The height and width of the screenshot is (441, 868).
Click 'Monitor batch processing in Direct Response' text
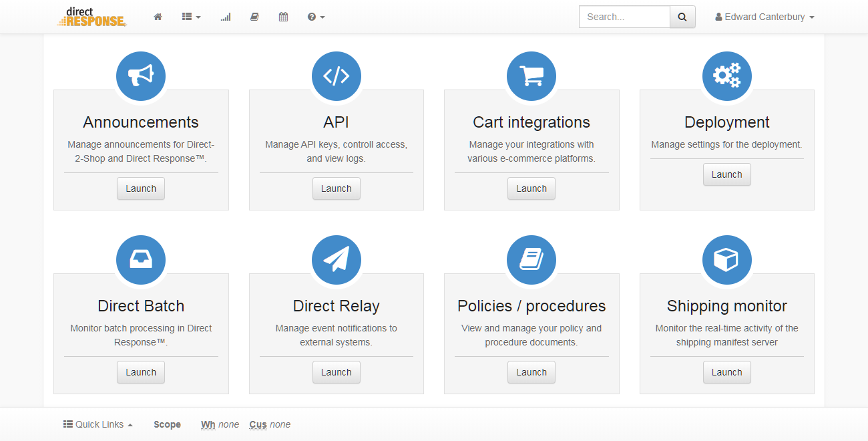(141, 335)
